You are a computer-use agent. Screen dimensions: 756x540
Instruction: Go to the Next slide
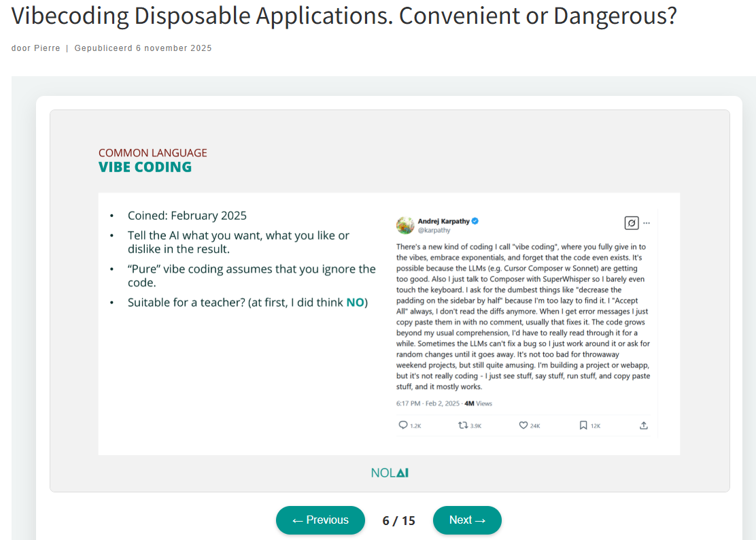click(x=467, y=520)
